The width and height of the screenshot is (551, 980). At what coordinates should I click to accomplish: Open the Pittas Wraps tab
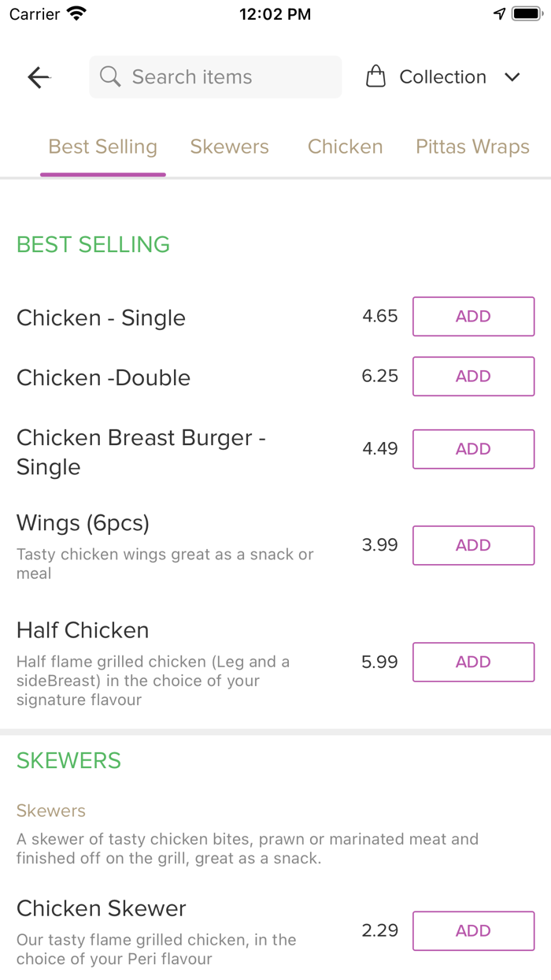[472, 147]
